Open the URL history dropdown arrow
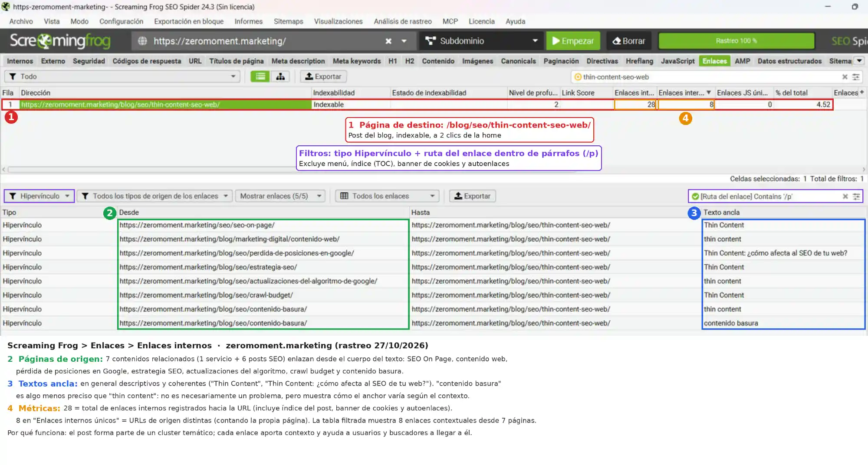The width and height of the screenshot is (868, 465). click(404, 41)
